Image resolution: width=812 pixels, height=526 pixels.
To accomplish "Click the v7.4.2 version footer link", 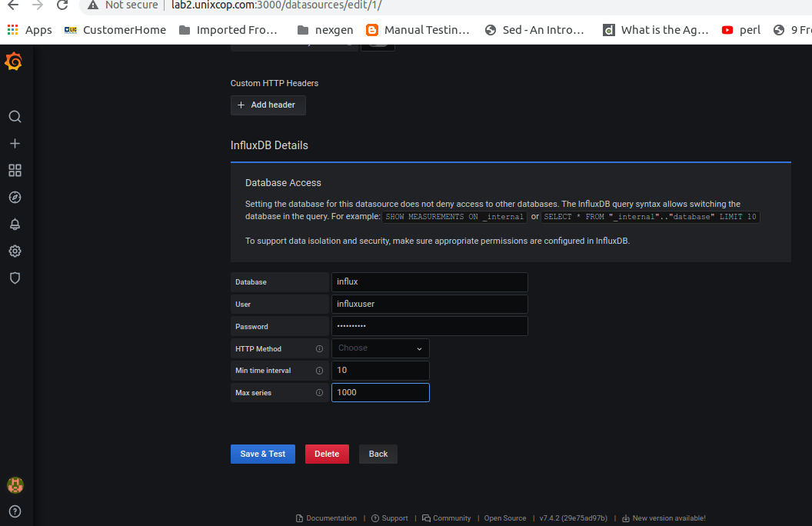I will [574, 518].
